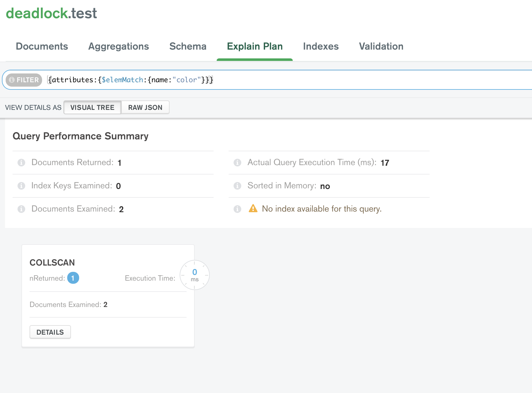This screenshot has width=532, height=393.
Task: Click info icon beside Documents Returned
Action: click(x=21, y=163)
